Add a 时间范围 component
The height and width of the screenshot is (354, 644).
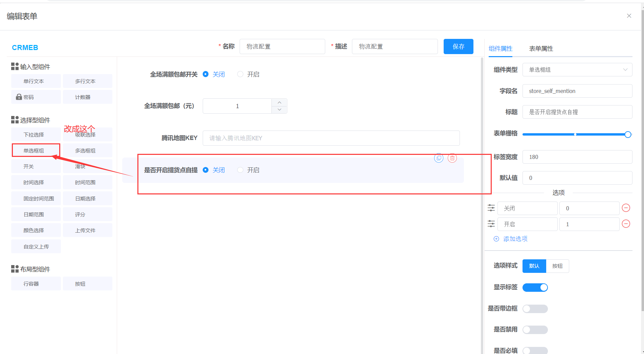tap(88, 182)
